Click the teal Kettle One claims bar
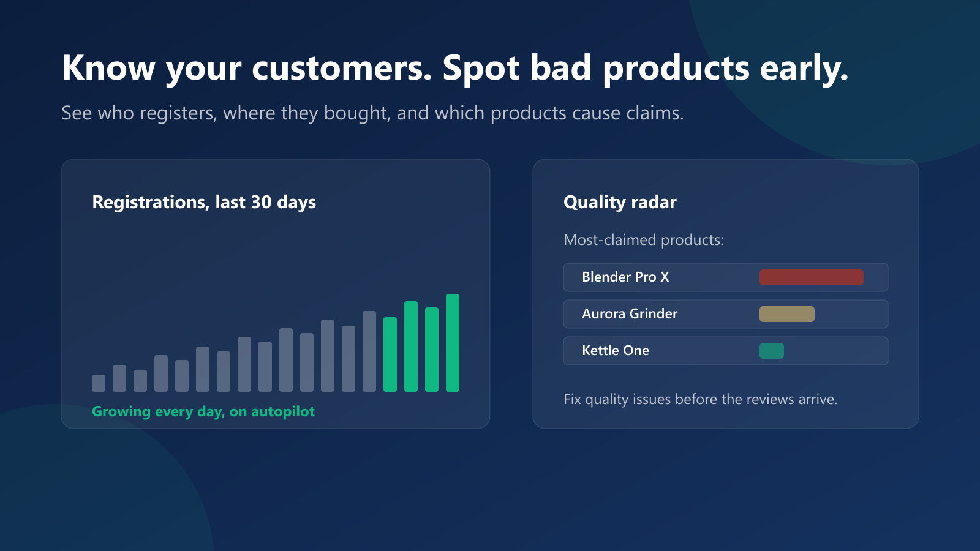Viewport: 980px width, 551px height. click(772, 351)
